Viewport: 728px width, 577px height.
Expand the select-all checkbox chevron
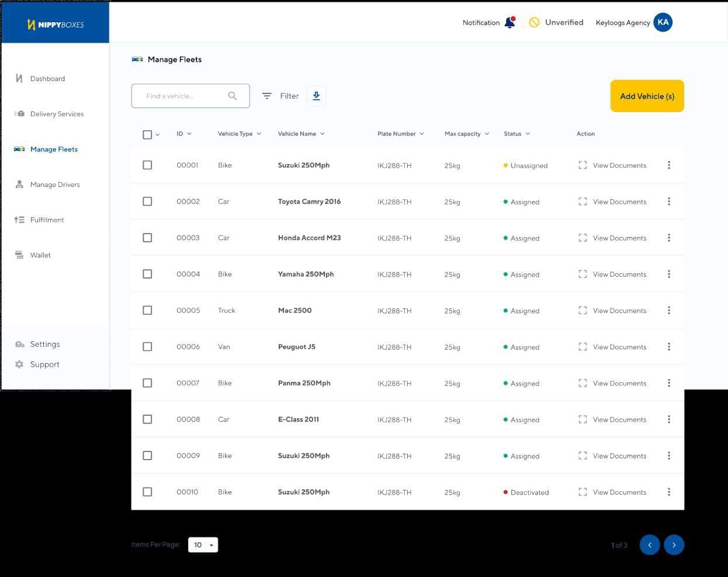coord(158,135)
